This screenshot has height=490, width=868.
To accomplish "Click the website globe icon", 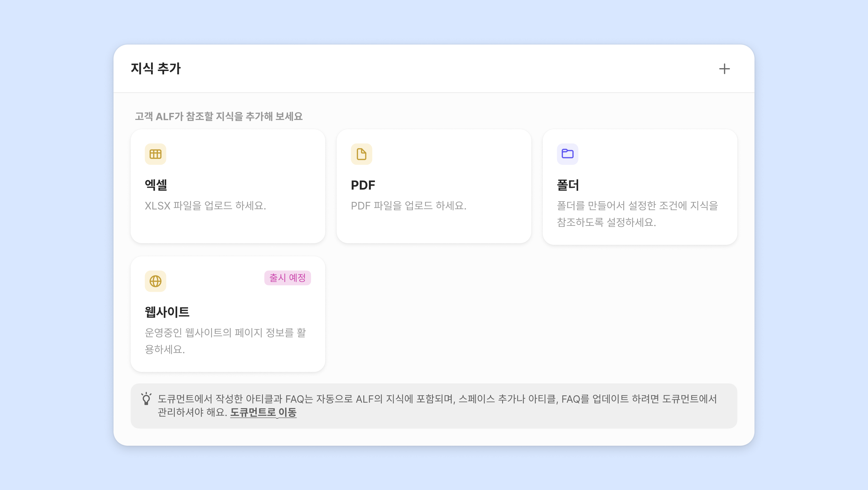I will tap(155, 281).
